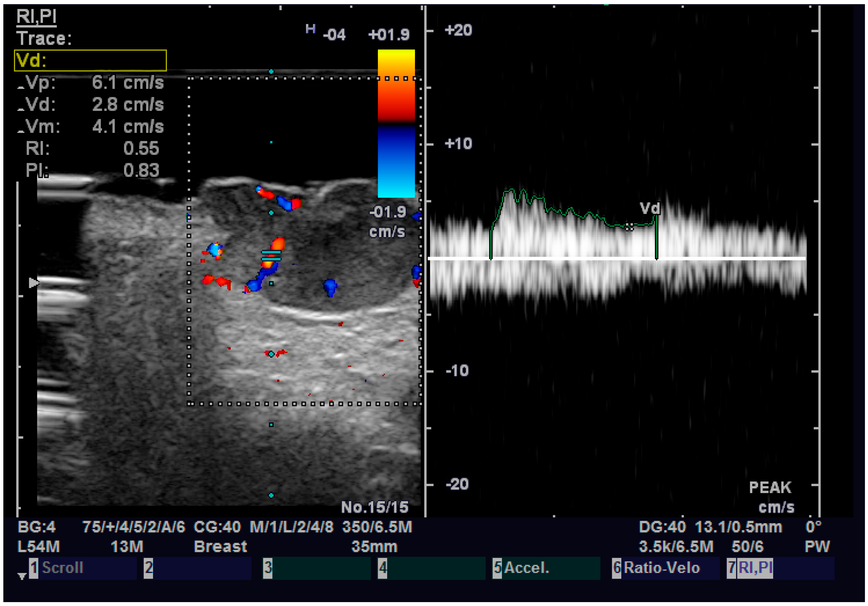This screenshot has width=868, height=606.
Task: Open the RI,PI measurement header menu
Action: (x=36, y=17)
